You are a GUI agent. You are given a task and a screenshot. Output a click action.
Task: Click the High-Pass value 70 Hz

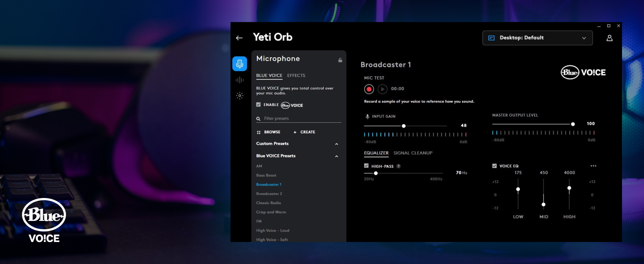461,173
